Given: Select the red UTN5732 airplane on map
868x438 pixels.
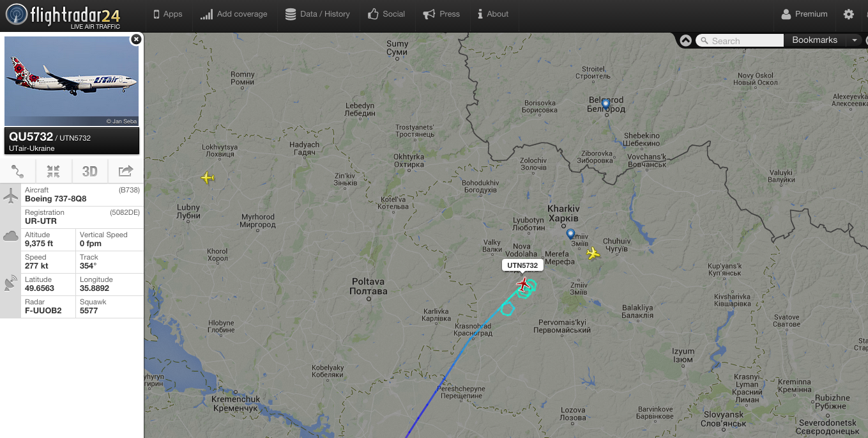Looking at the screenshot, I should 524,283.
